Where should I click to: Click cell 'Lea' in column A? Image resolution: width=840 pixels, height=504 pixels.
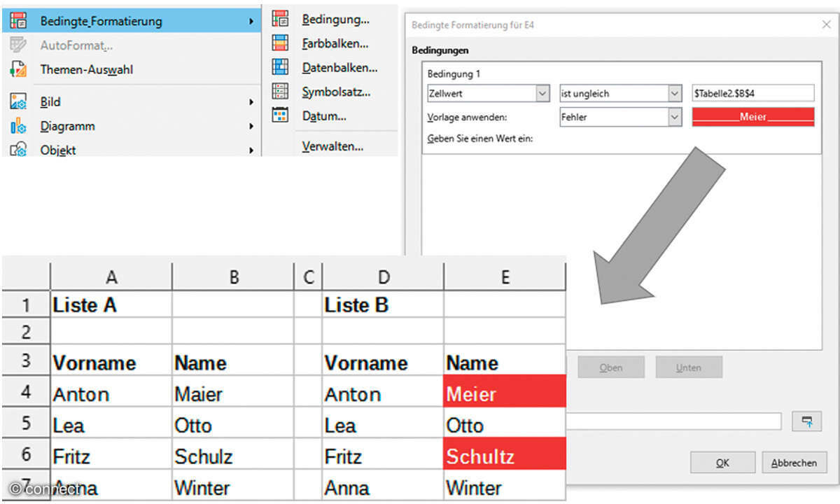[x=111, y=423]
